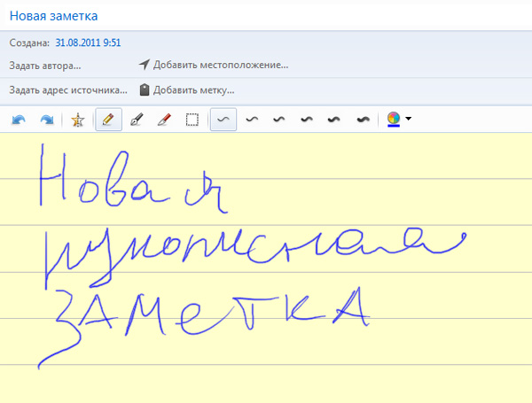Open the ink color wheel picker
The height and width of the screenshot is (403, 532).
pyautogui.click(x=394, y=120)
